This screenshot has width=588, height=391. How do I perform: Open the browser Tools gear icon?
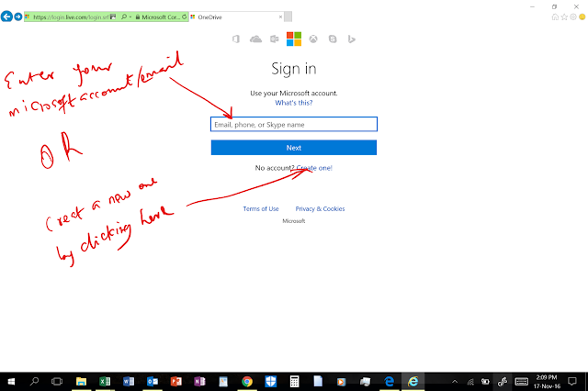click(573, 17)
